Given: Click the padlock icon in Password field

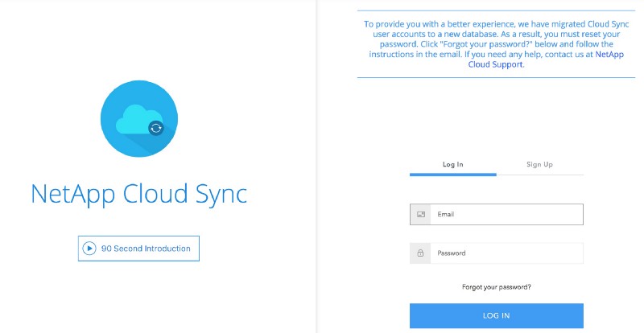Looking at the screenshot, I should pos(419,253).
